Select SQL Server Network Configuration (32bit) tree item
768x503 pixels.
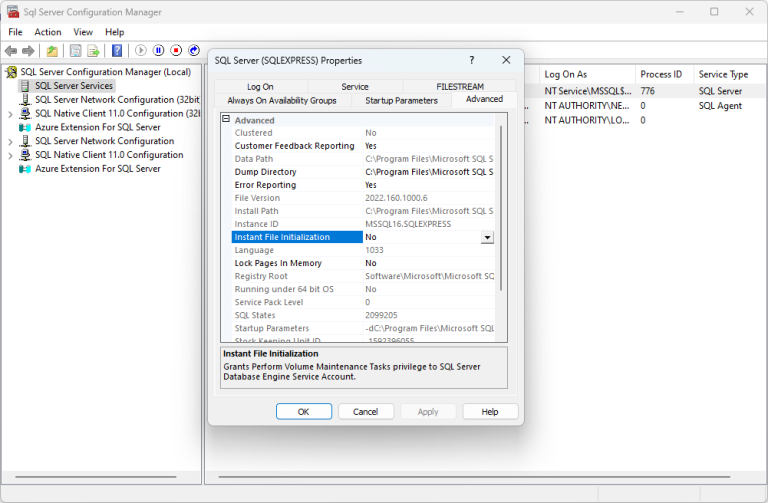coord(118,100)
